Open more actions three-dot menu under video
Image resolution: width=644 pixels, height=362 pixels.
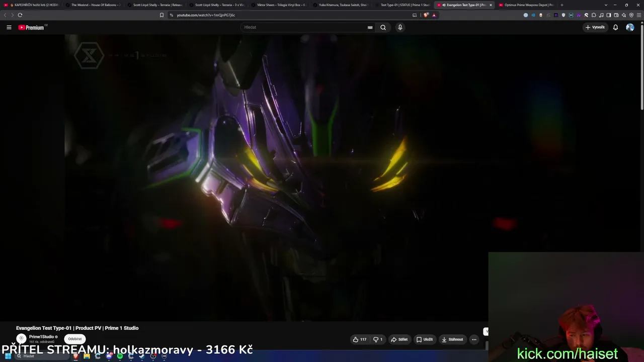(x=474, y=339)
